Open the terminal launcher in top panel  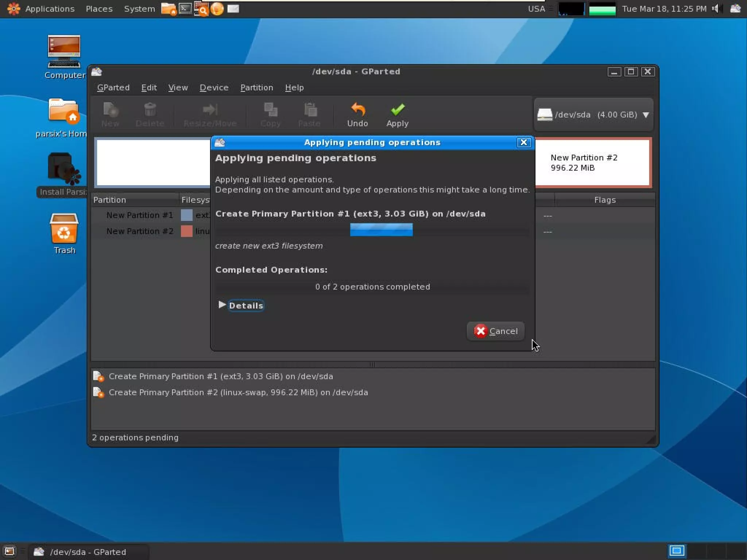pos(185,8)
